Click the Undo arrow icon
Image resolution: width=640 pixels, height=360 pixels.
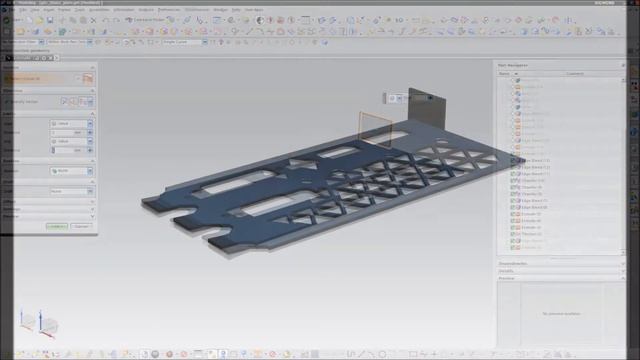pyautogui.click(x=106, y=20)
